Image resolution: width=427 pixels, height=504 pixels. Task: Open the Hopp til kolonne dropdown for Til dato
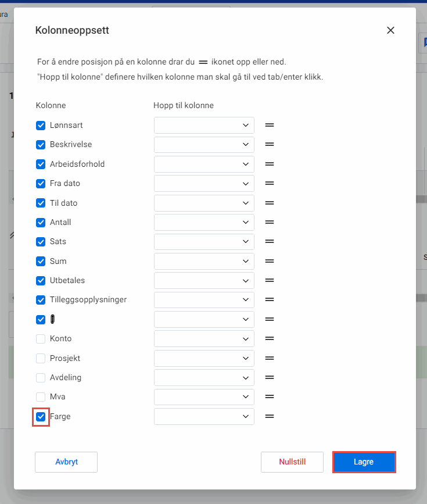pos(204,203)
